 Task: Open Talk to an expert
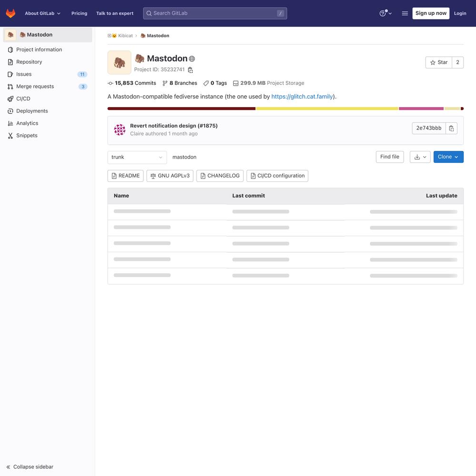(x=115, y=13)
